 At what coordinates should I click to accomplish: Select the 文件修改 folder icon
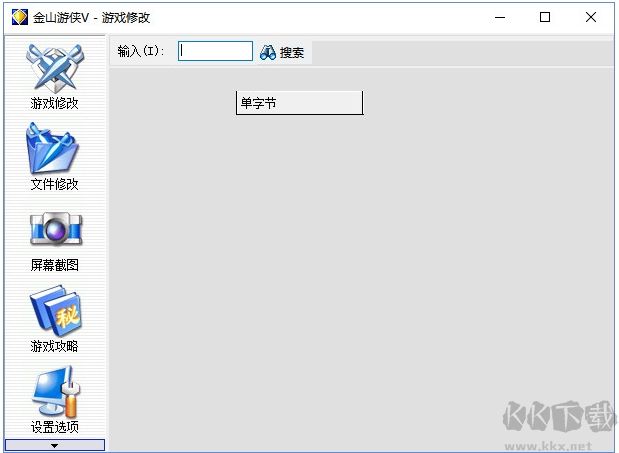pyautogui.click(x=53, y=148)
